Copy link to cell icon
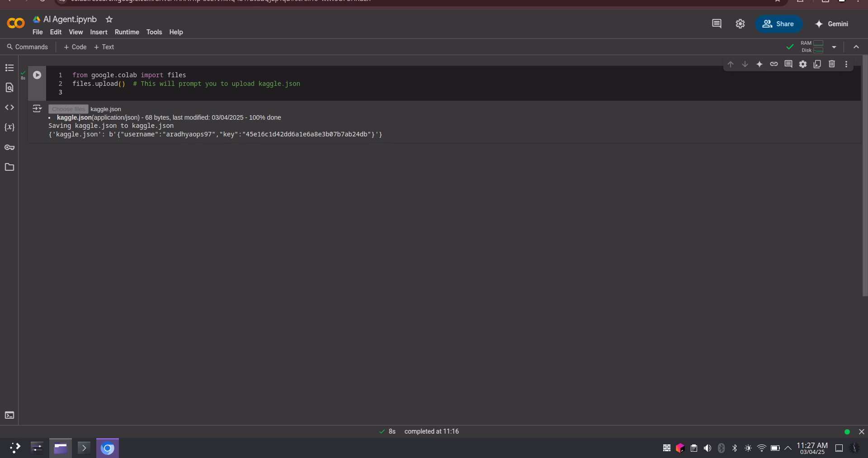Image resolution: width=868 pixels, height=458 pixels. (x=774, y=64)
